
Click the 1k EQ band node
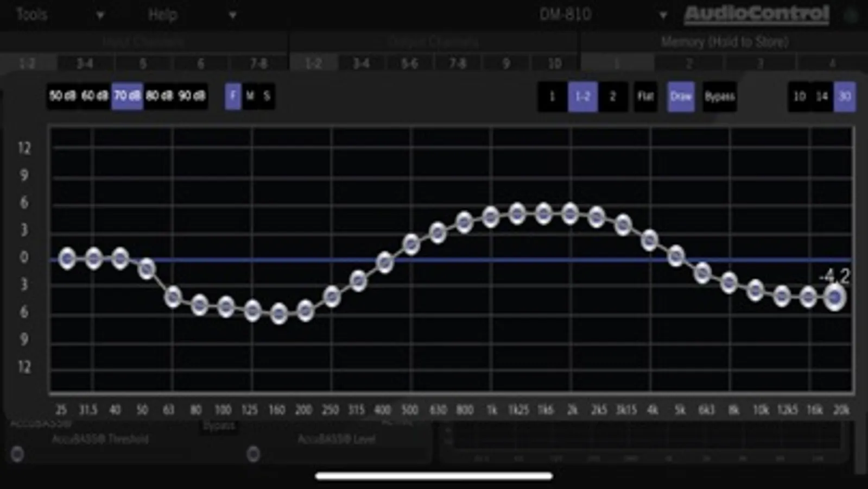click(x=491, y=217)
